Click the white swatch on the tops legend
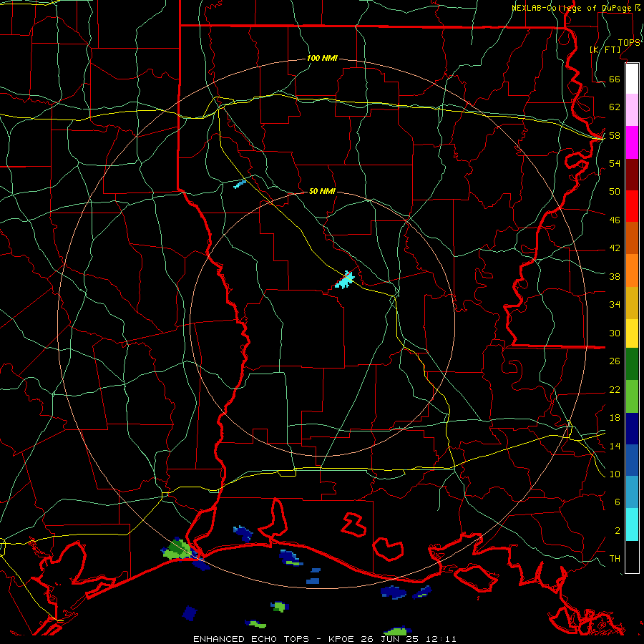Viewport: 644px width, 644px height. pyautogui.click(x=632, y=79)
